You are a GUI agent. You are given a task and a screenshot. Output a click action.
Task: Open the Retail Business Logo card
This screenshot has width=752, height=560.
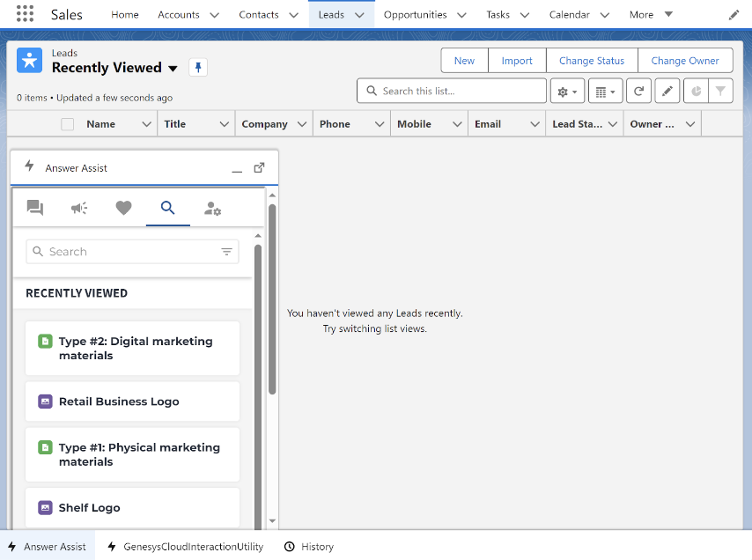[x=132, y=402]
